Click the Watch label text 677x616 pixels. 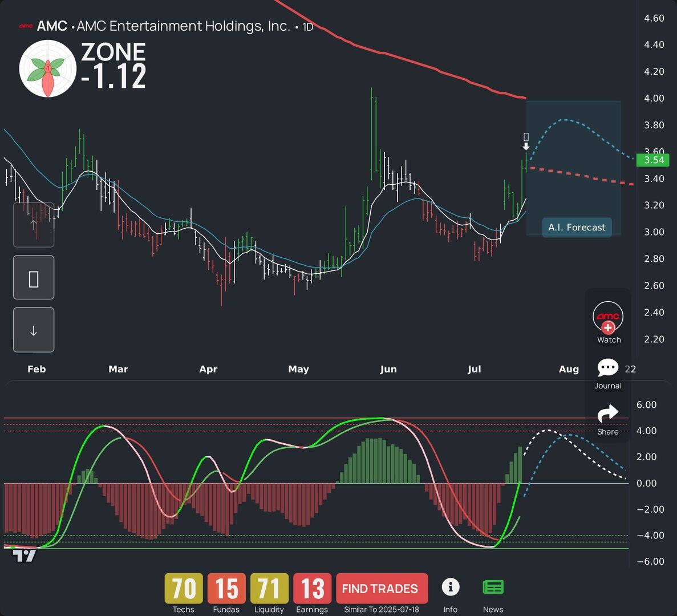pos(609,340)
